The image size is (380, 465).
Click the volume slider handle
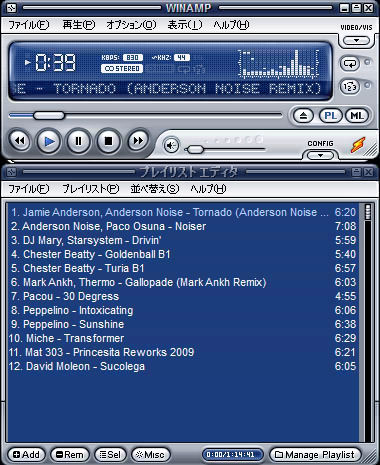tap(195, 149)
